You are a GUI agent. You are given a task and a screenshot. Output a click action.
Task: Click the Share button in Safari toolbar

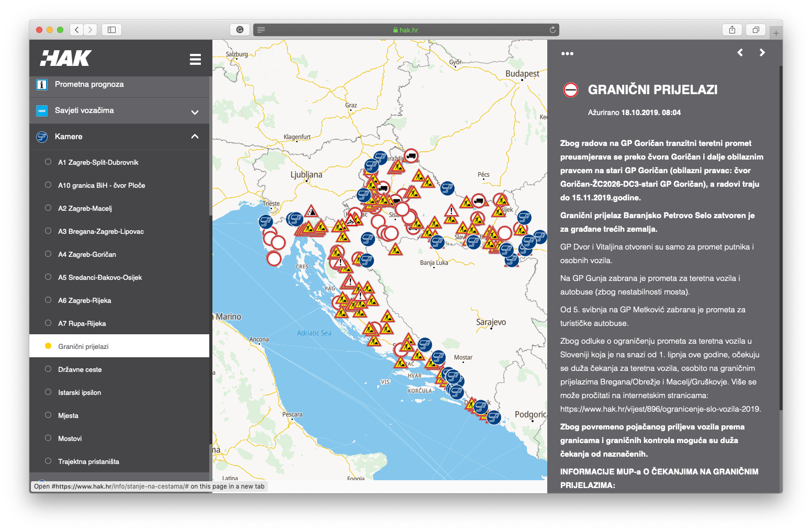click(x=732, y=30)
